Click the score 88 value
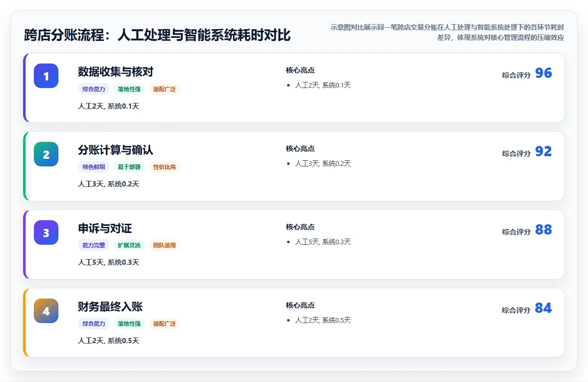588x382 pixels. 543,229
